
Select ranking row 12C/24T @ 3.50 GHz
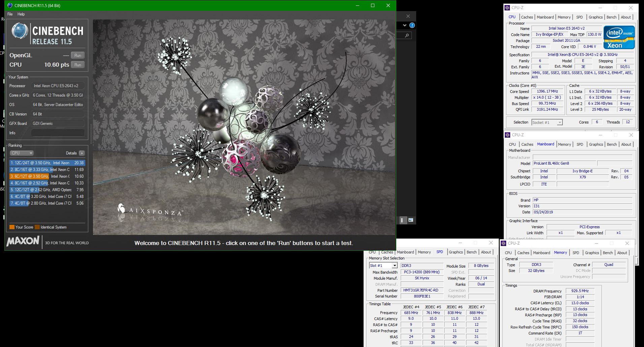[x=47, y=163]
